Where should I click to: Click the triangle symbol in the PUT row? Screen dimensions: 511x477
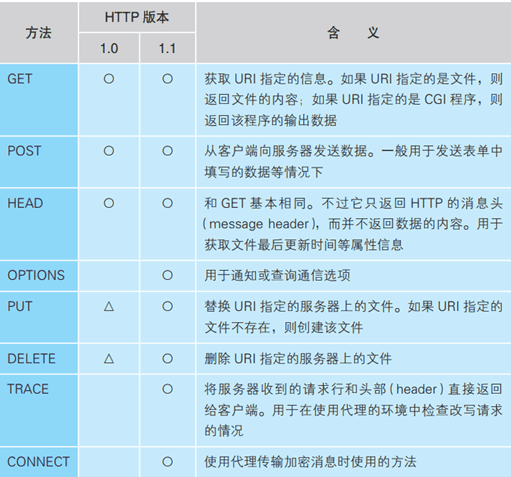[x=109, y=306]
